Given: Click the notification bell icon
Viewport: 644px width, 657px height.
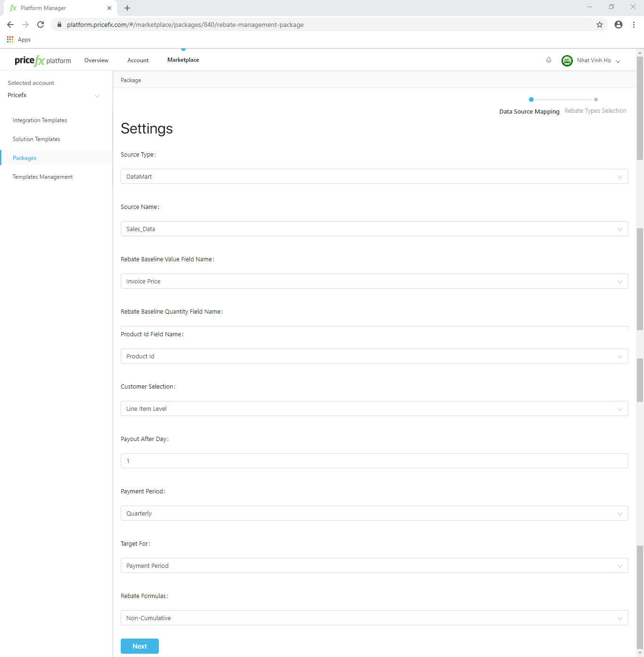Looking at the screenshot, I should click(x=548, y=60).
